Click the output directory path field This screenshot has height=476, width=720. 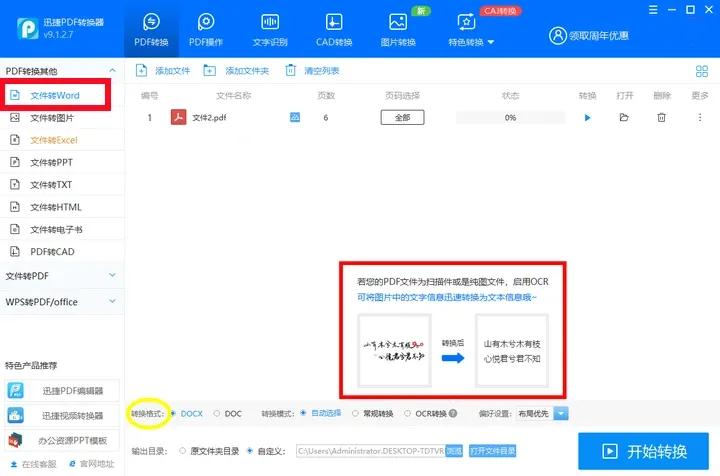click(371, 451)
